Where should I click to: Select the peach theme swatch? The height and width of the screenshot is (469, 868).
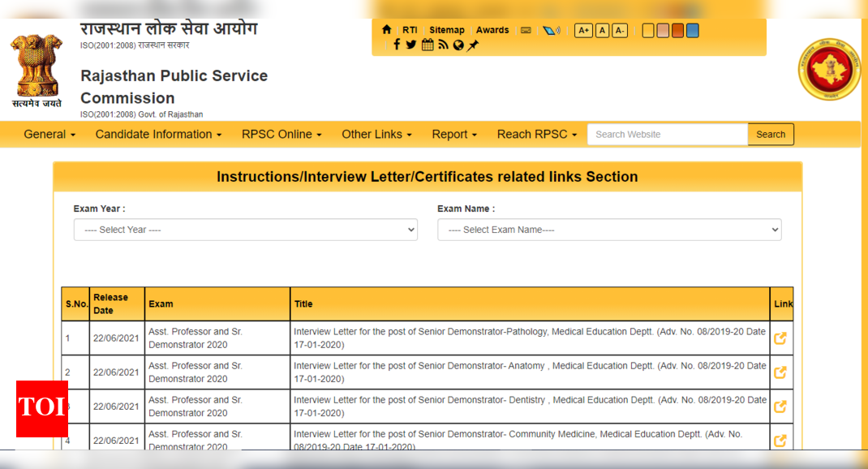[x=663, y=31]
